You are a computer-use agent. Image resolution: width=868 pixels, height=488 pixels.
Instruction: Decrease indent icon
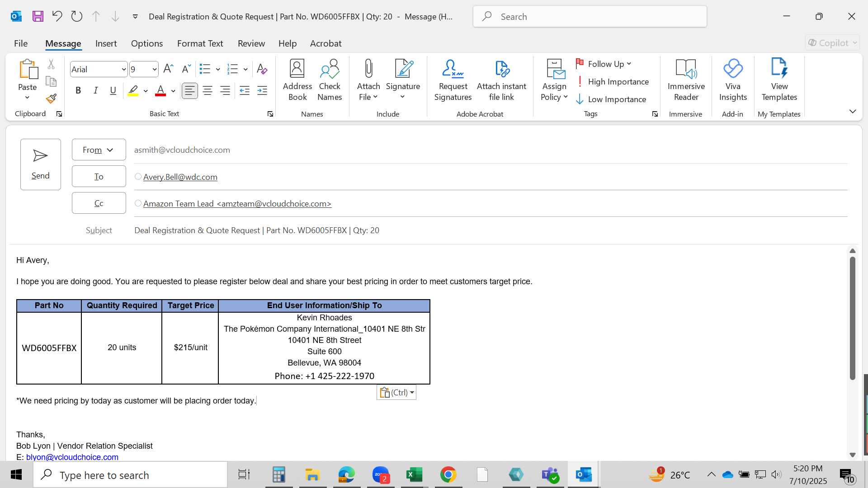point(245,91)
